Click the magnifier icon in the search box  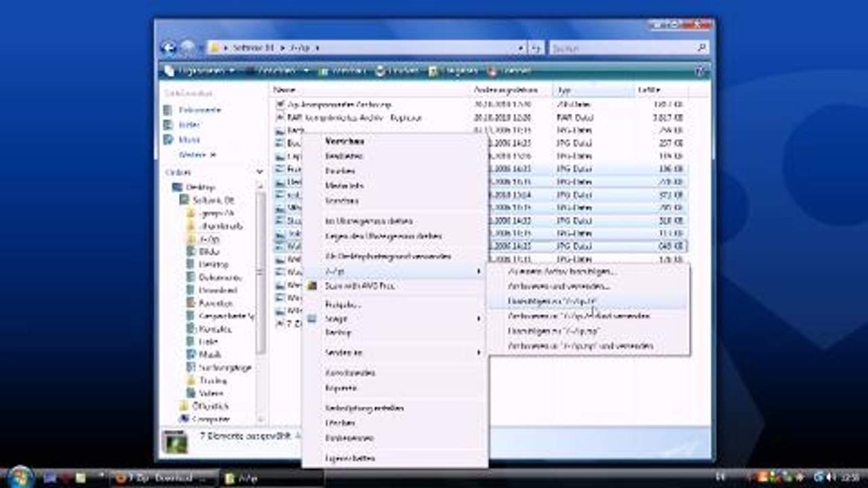click(x=702, y=48)
